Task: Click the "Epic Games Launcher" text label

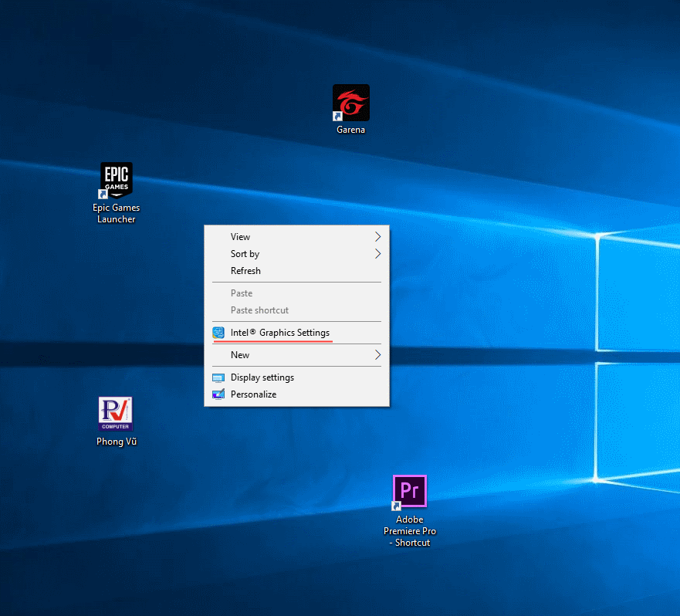Action: [116, 213]
